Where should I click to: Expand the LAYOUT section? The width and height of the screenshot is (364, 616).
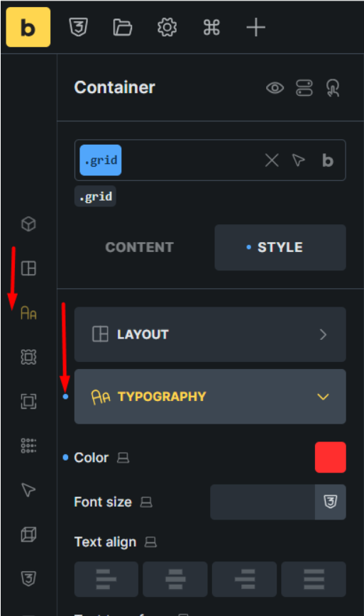210,334
